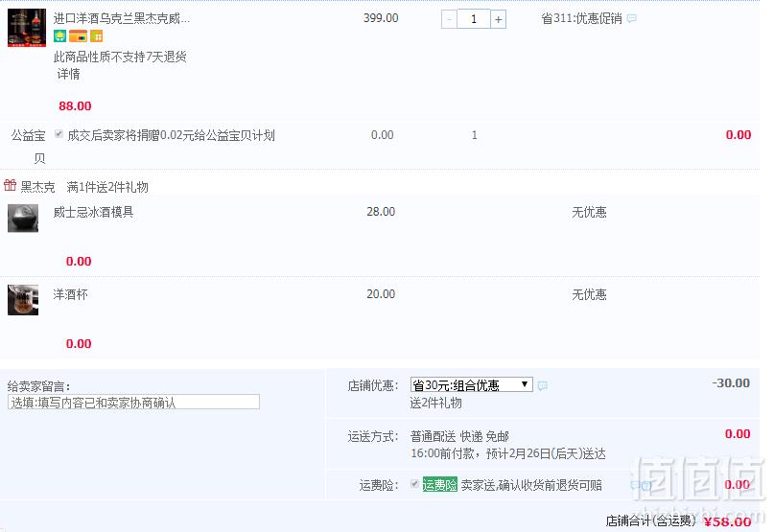Viewport: 774px width, 532px height.
Task: Click the 成交后卖家将捐赠0.02元给公益宝贝计划 text
Action: 172,135
